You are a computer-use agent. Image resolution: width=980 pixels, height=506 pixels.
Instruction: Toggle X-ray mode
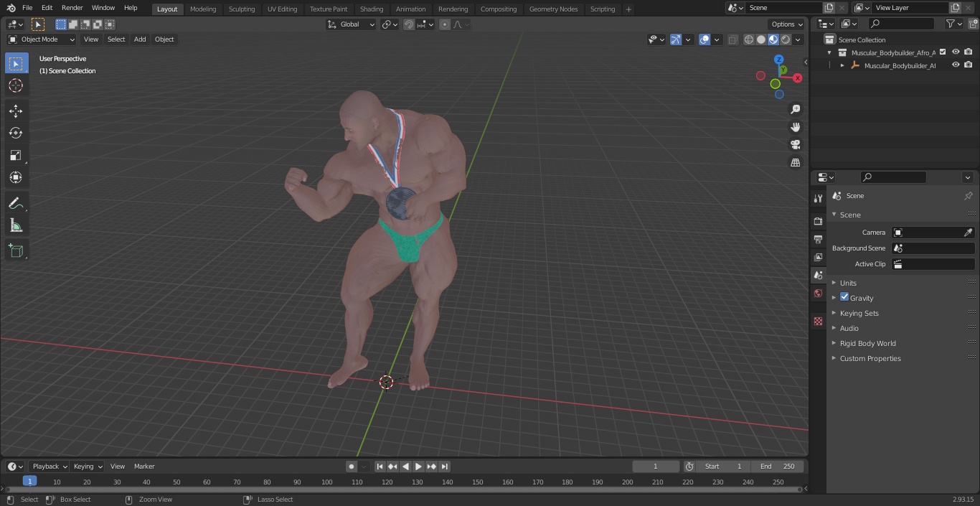coord(732,39)
